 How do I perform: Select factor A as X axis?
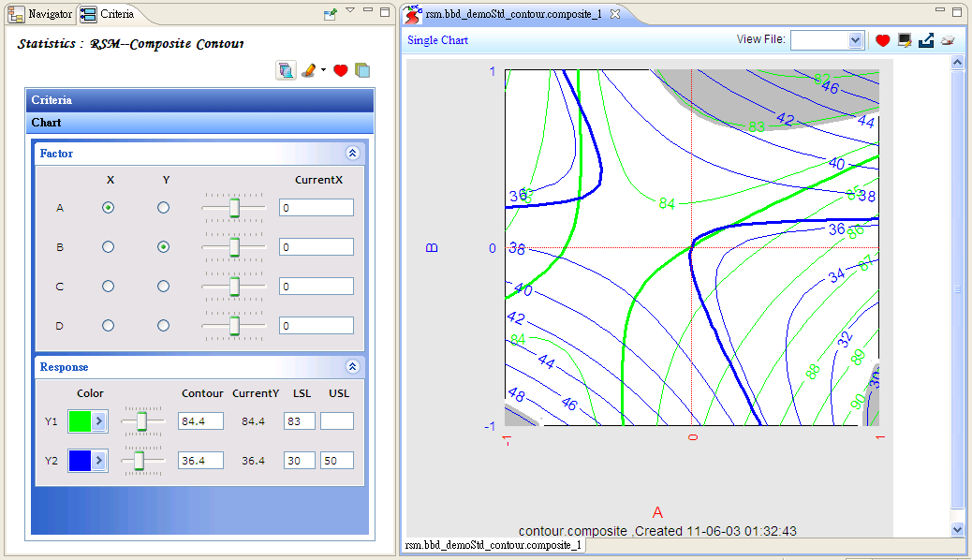pyautogui.click(x=108, y=208)
